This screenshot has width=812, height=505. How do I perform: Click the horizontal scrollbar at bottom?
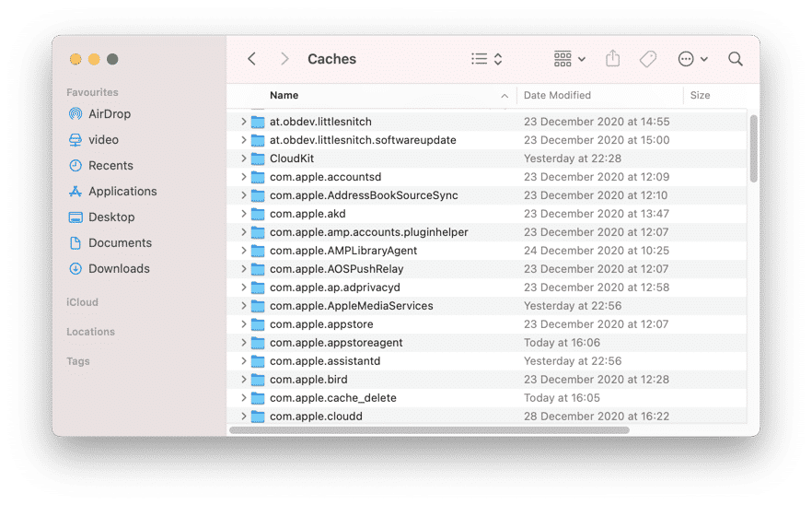[429, 430]
